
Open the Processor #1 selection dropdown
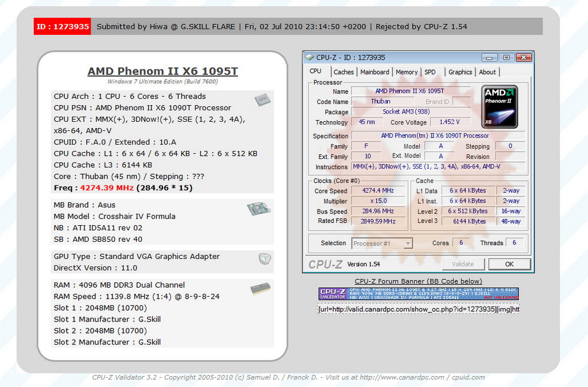[x=382, y=243]
